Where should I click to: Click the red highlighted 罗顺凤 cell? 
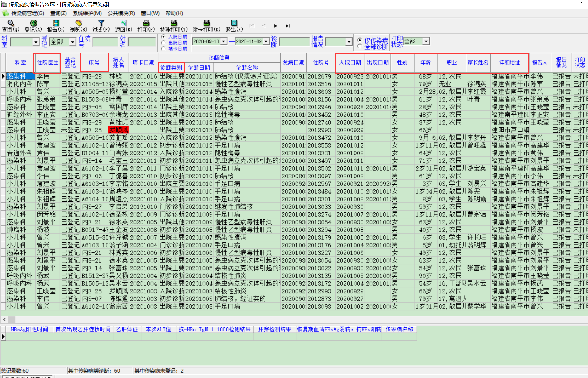118,130
